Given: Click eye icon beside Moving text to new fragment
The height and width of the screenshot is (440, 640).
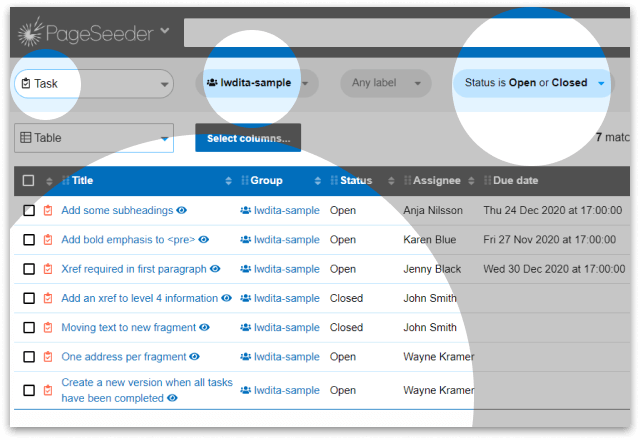Looking at the screenshot, I should point(204,328).
